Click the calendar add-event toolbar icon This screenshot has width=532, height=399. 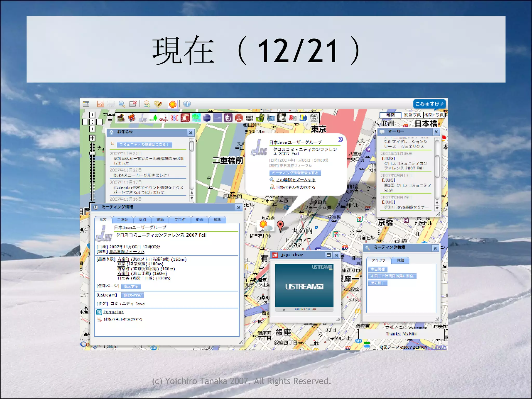[x=133, y=104]
